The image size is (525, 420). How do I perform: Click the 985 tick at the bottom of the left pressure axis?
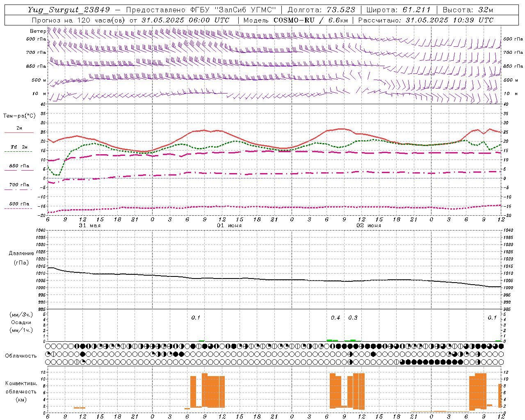click(43, 310)
